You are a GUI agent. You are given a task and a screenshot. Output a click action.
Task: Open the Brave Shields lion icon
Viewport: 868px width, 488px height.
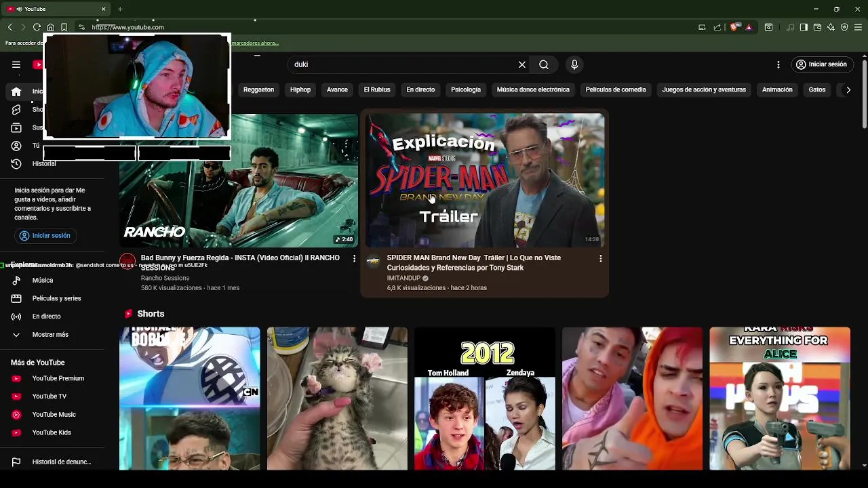click(735, 27)
